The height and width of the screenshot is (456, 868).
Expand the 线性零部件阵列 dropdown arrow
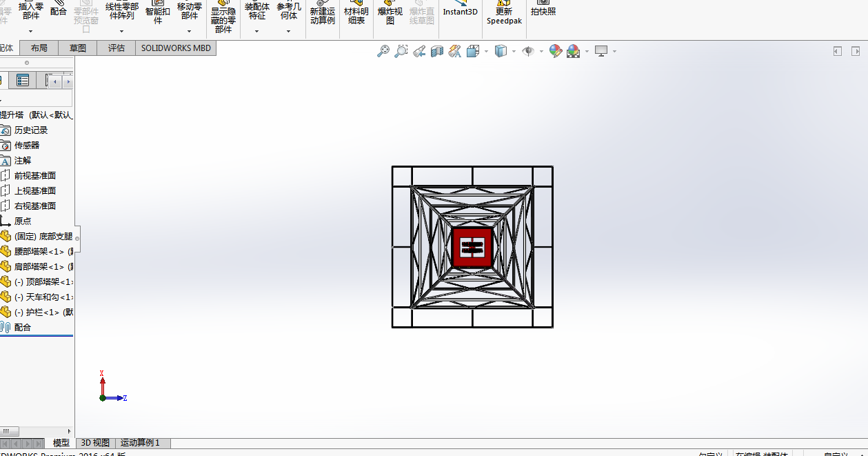click(121, 31)
